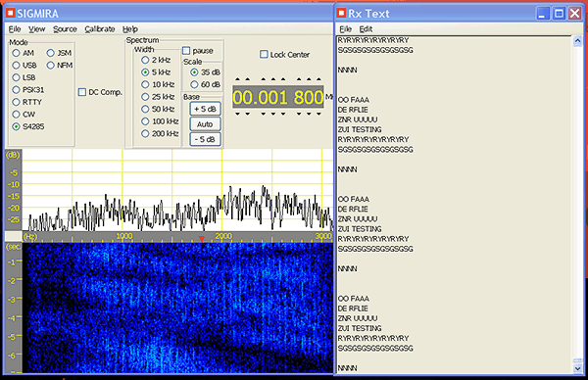The image size is (588, 380).
Task: Switch scale to 60 dB
Action: [x=194, y=84]
